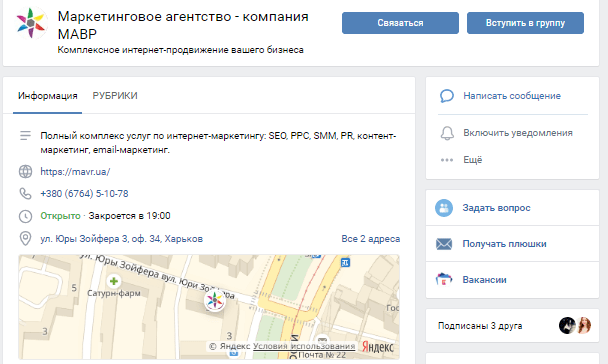Click 'Подписаны 3 друга' text
This screenshot has height=364, width=608.
480,326
